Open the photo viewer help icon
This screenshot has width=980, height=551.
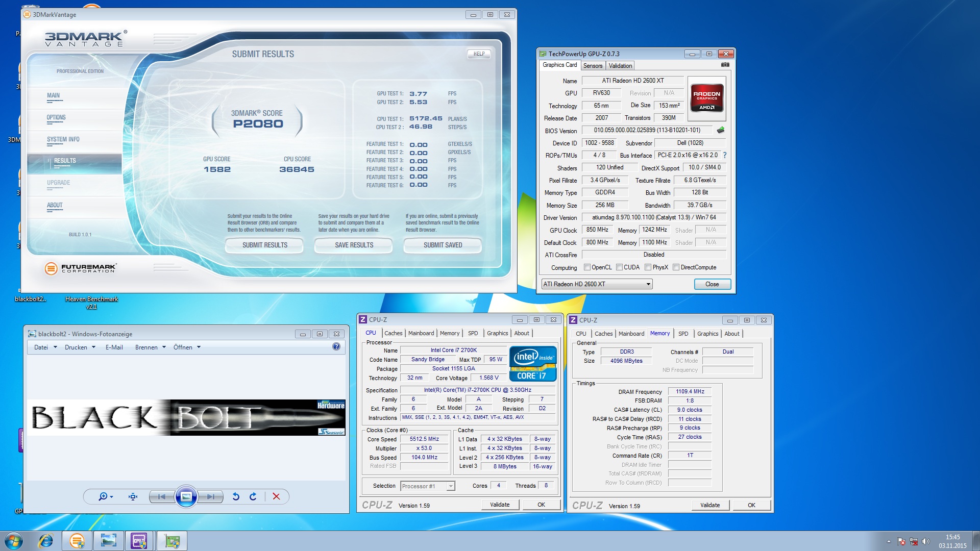(x=336, y=347)
